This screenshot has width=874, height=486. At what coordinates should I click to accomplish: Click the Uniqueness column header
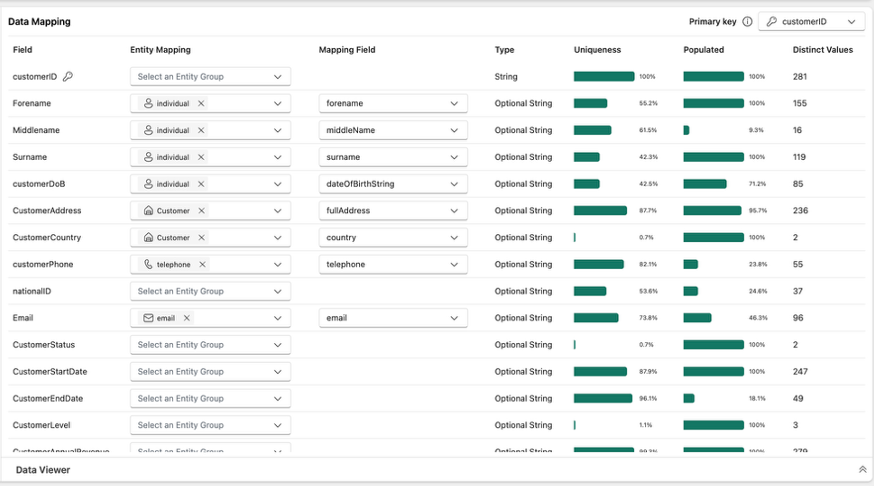[x=597, y=50]
